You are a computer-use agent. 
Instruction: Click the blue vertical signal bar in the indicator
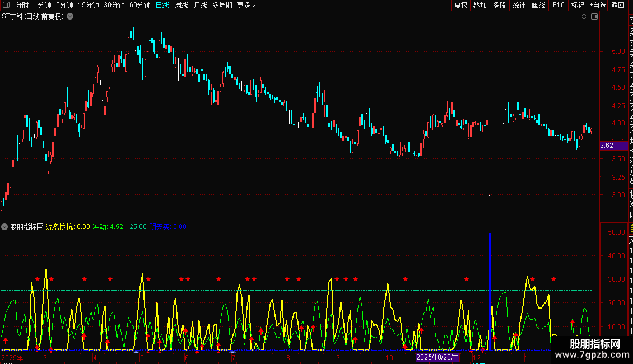click(490, 291)
